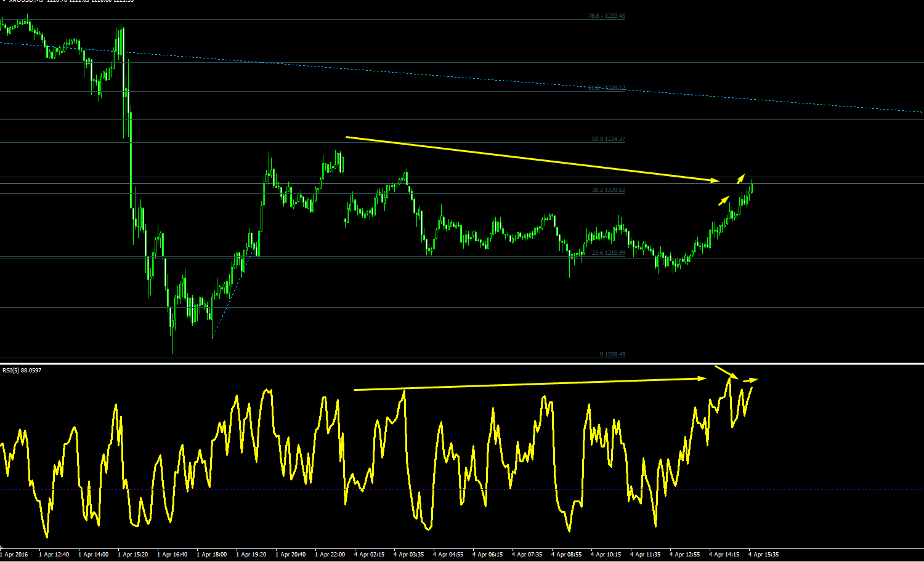Click the '1 Apr 2016' time label
This screenshot has height=562, width=924.
tap(14, 555)
